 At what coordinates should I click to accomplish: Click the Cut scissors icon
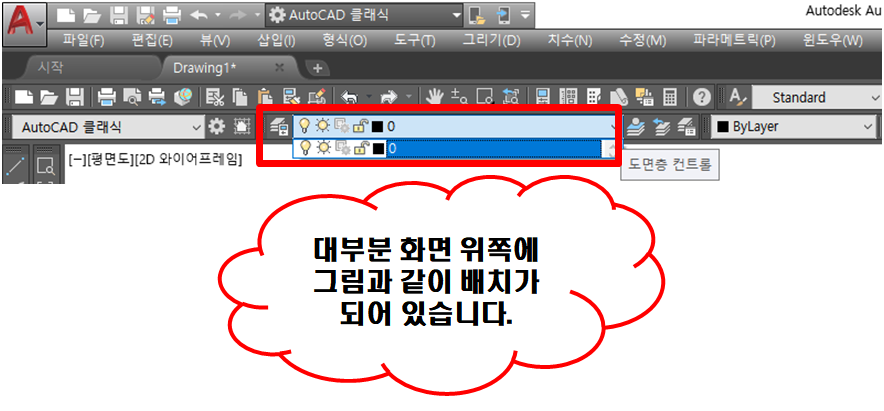click(x=215, y=98)
